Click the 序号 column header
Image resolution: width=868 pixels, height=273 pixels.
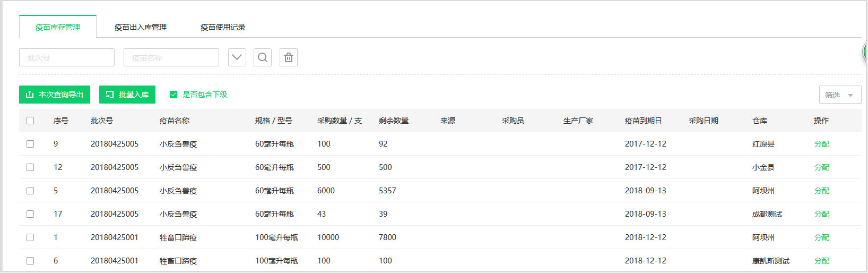61,121
